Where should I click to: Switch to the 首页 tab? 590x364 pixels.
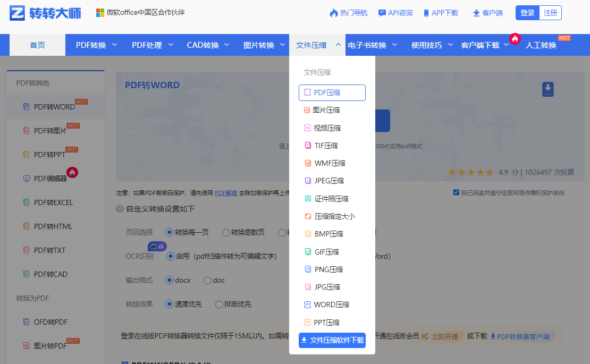point(37,45)
